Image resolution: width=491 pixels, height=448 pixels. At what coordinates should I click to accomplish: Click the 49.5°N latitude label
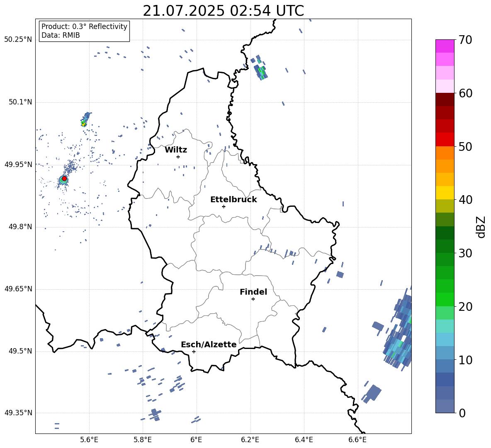pyautogui.click(x=20, y=351)
